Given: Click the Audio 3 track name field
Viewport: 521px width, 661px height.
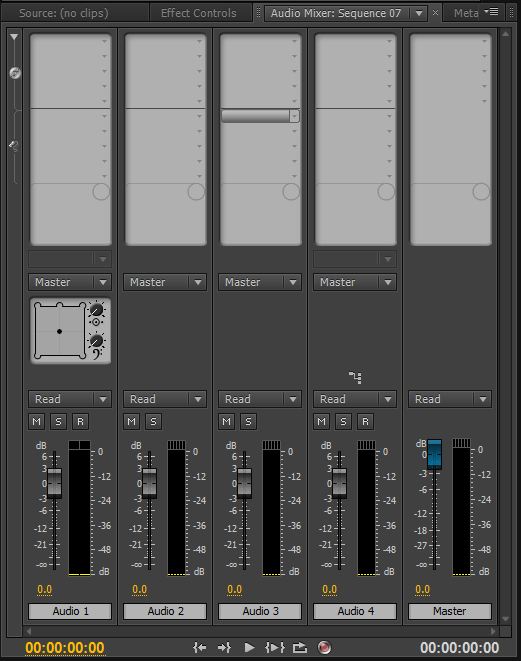Looking at the screenshot, I should coord(260,611).
